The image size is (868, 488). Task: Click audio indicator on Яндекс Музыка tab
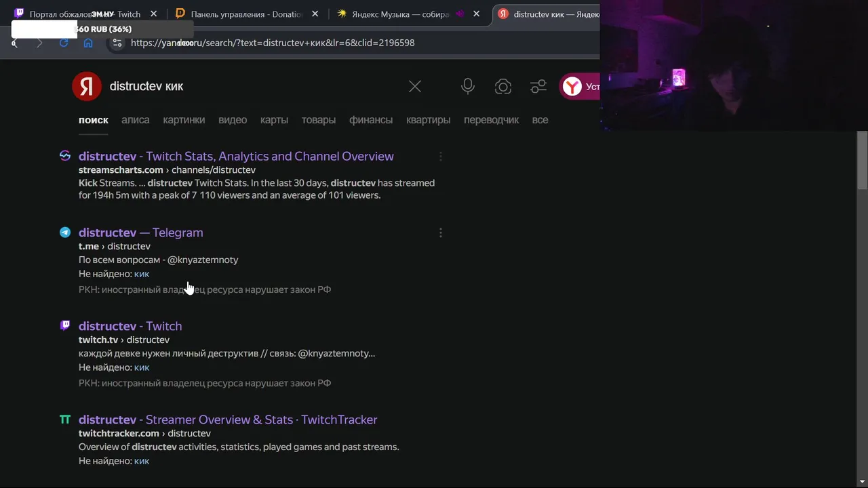coord(460,14)
